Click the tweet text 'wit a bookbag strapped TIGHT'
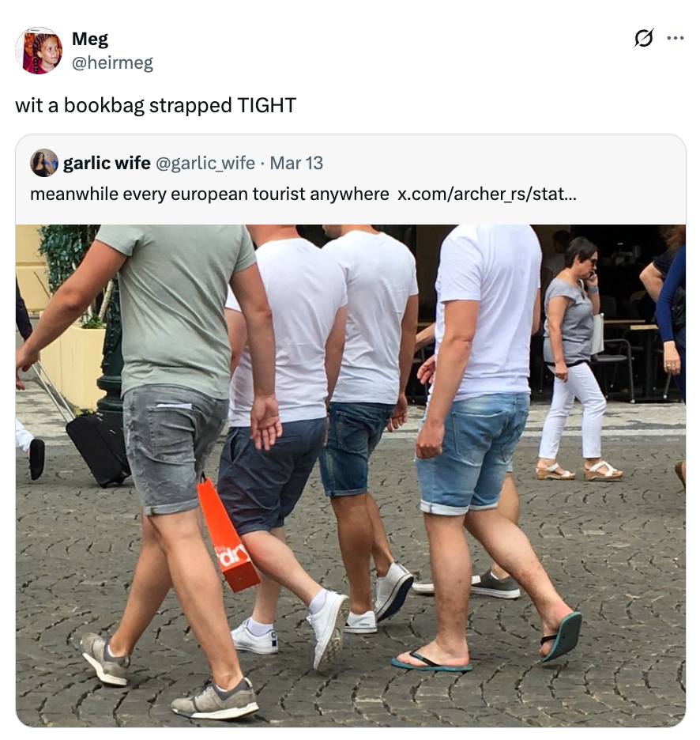Screen dimensions: 700x740 156,105
